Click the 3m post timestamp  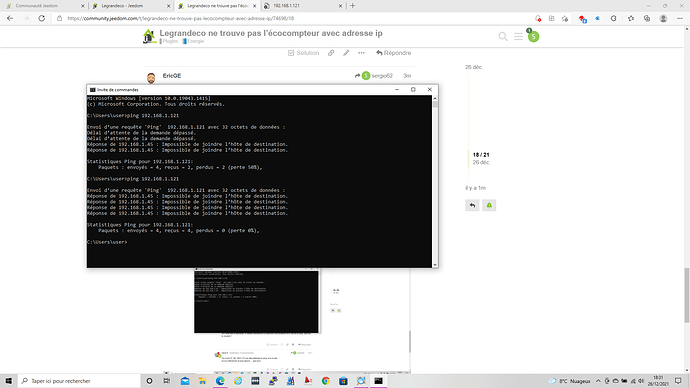pyautogui.click(x=407, y=76)
